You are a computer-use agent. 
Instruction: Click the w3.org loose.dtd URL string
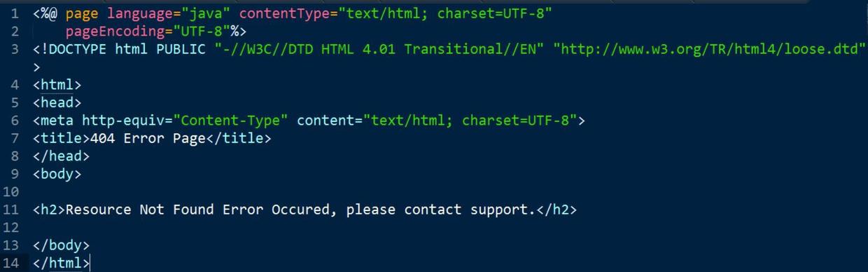[x=709, y=49]
